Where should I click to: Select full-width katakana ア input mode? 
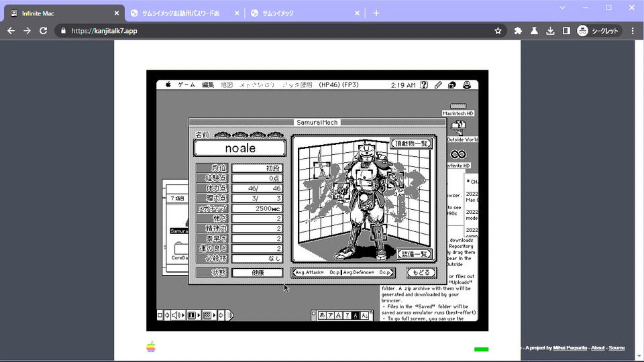tap(330, 315)
